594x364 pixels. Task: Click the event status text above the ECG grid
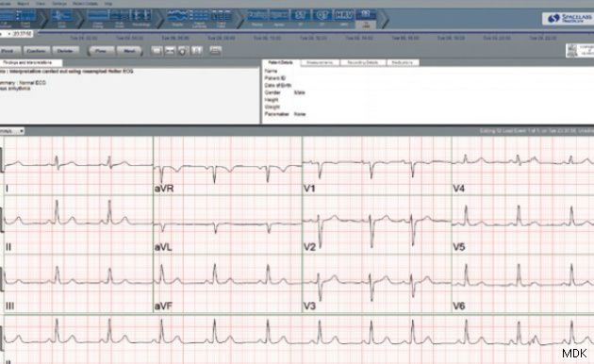tap(536, 131)
